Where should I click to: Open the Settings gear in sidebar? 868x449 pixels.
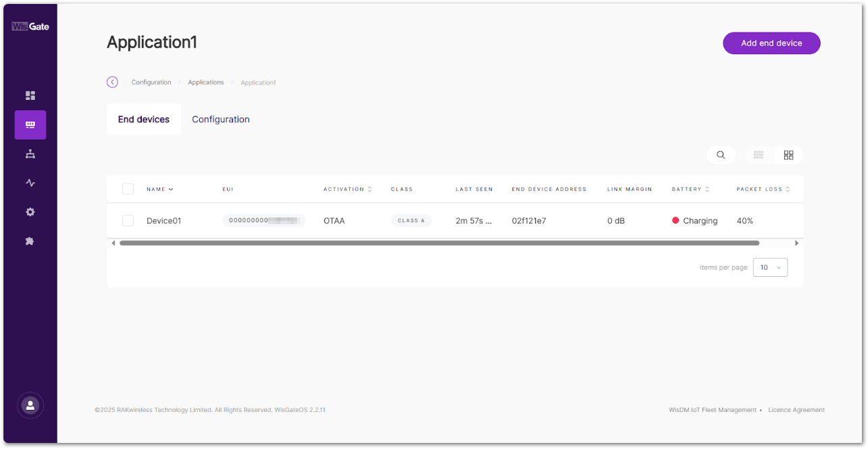pyautogui.click(x=30, y=212)
